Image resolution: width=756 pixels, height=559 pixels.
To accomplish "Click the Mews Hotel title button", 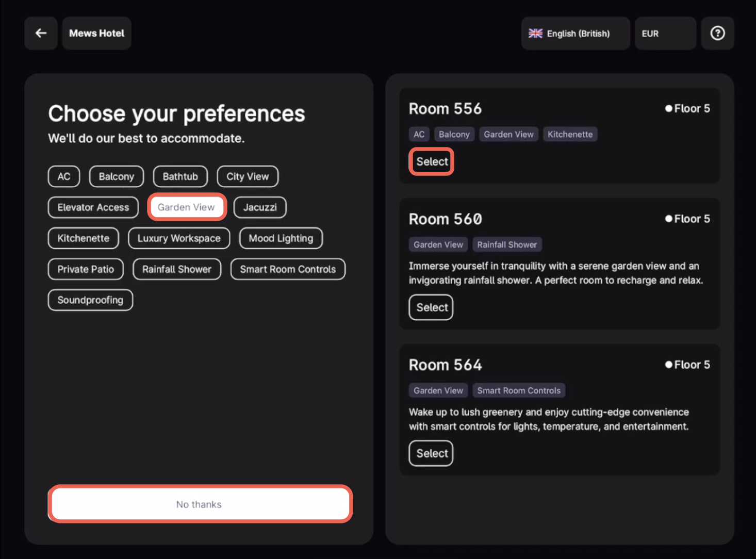I will pos(96,34).
